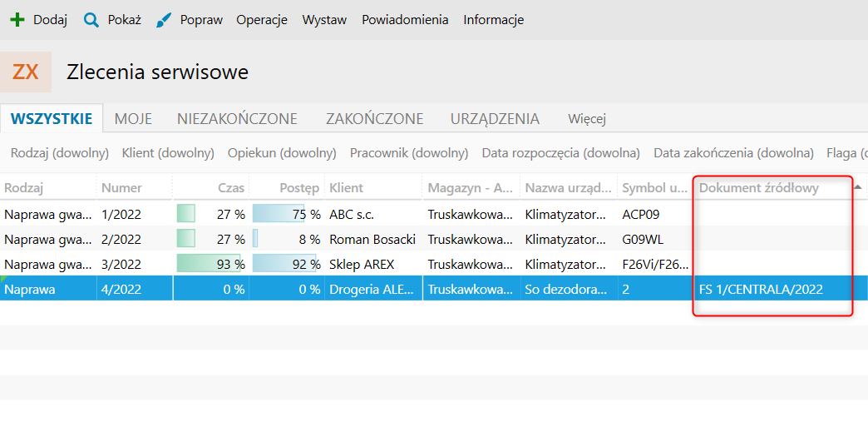Switch to the MOJE tab
Screen dimensions: 868x422
[133, 119]
